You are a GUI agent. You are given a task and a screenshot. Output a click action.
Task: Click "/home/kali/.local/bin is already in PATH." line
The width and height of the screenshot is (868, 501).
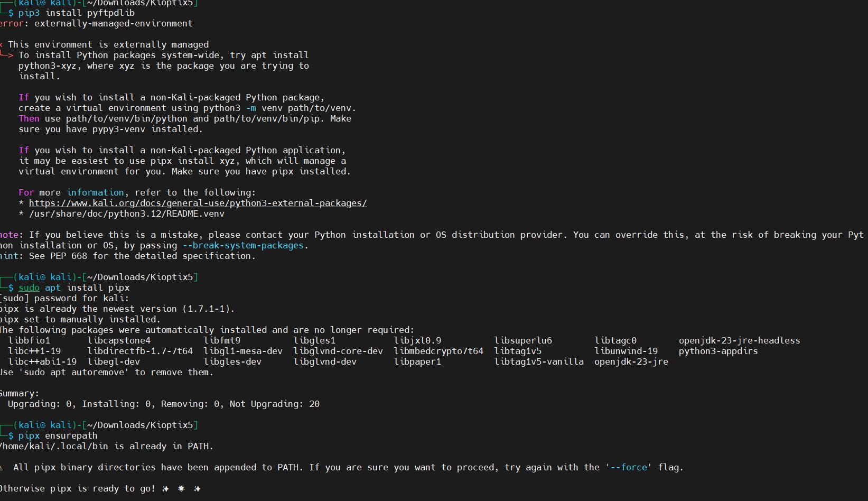point(107,446)
